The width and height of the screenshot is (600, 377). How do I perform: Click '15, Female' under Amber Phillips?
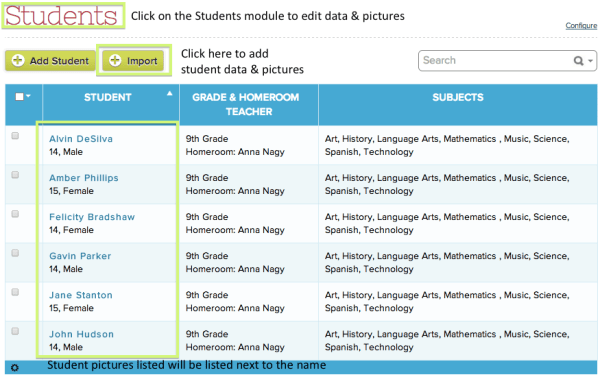point(71,191)
